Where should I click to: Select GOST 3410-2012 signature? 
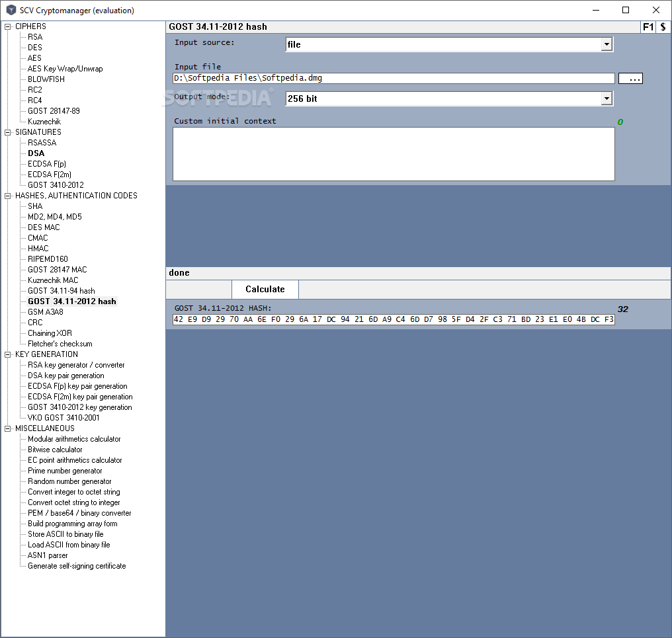tap(56, 185)
